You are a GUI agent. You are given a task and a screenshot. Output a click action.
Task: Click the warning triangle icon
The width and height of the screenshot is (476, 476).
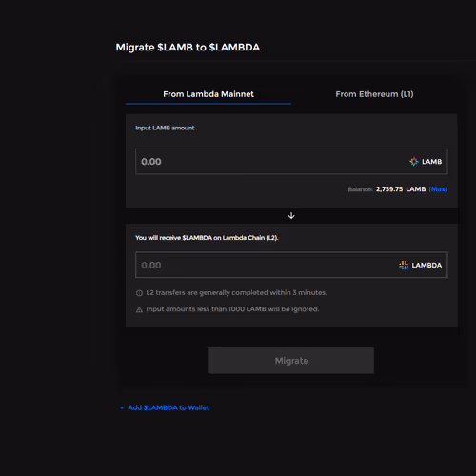tap(139, 309)
